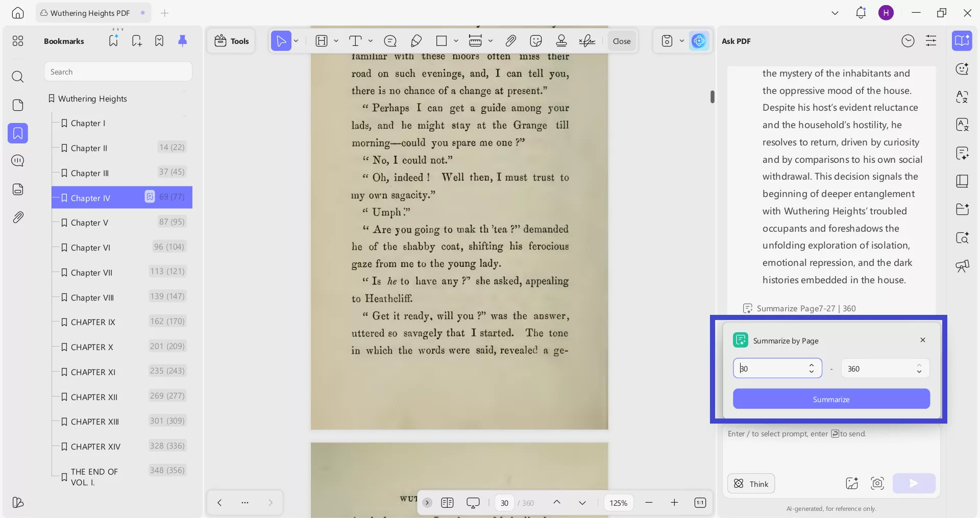This screenshot has height=518, width=980.
Task: Select the sticker tool icon
Action: point(536,41)
